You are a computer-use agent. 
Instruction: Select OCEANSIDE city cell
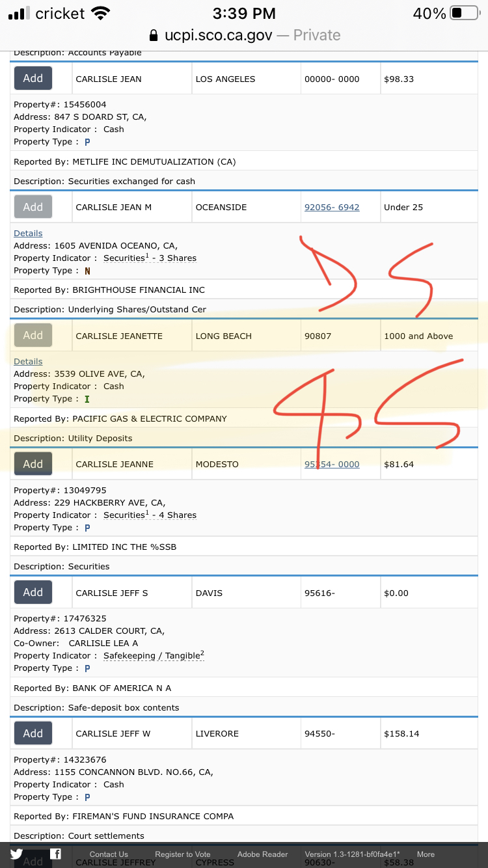coord(246,207)
